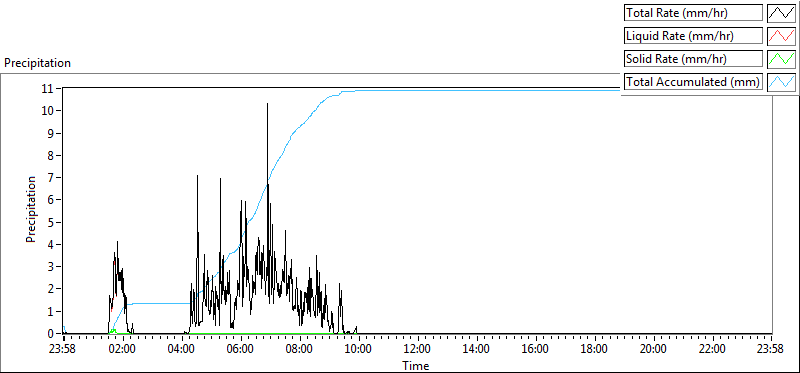
Task: Click the 08:00 x-axis tick label
Action: [x=299, y=350]
